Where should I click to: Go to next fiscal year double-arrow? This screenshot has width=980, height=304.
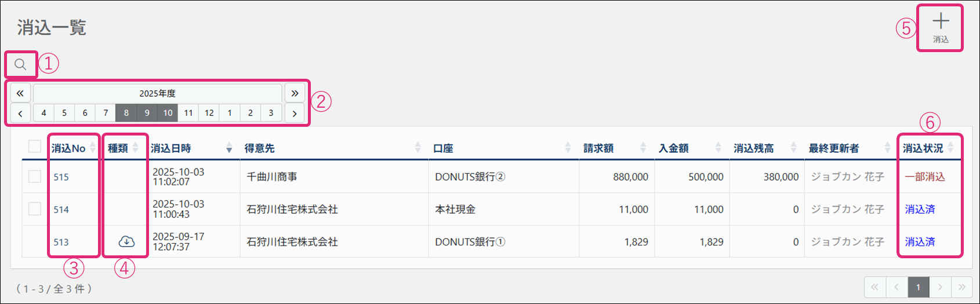click(x=295, y=93)
